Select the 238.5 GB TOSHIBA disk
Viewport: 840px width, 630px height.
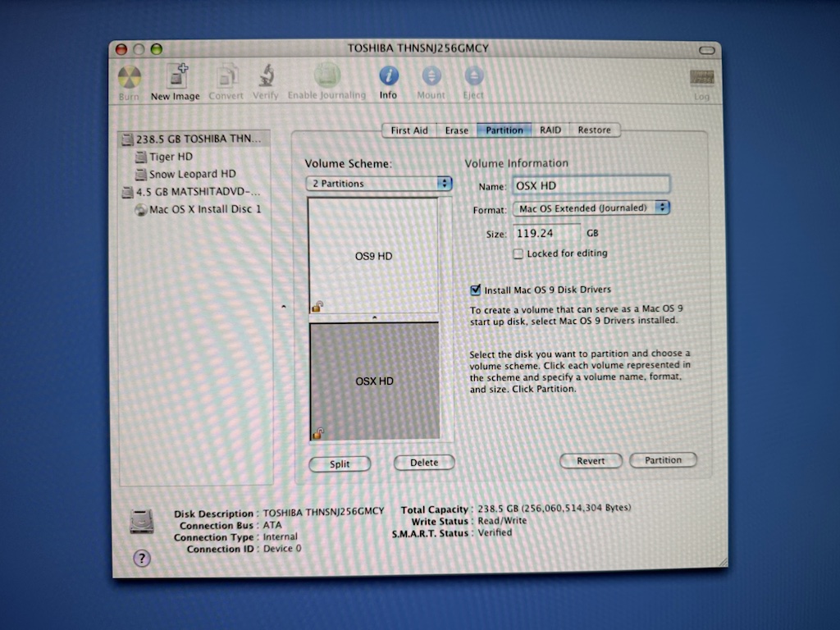click(x=194, y=139)
